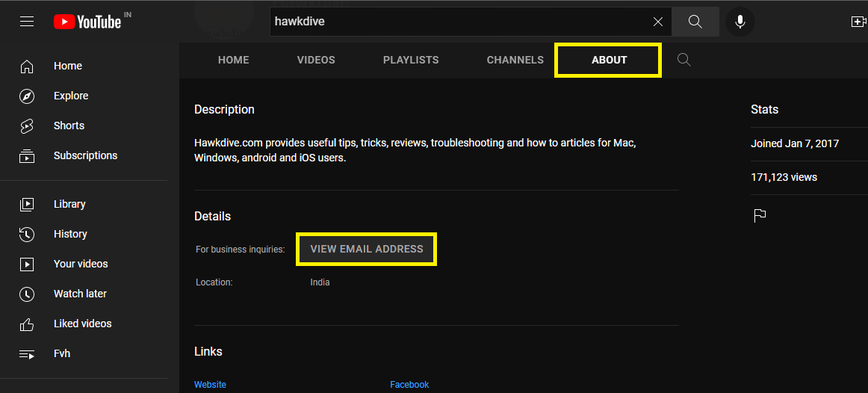Open the hamburger guide menu

27,22
